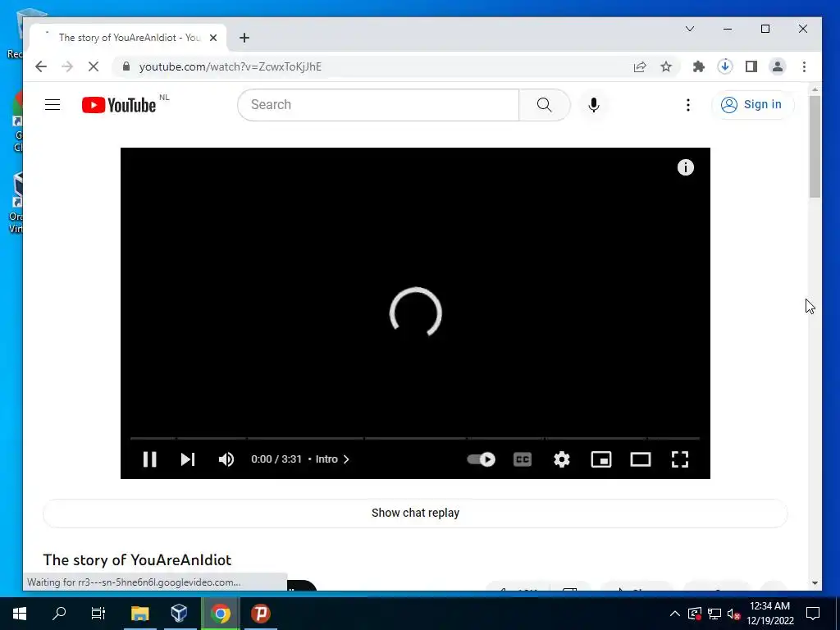The image size is (840, 630).
Task: Pause the video with the pause button
Action: (149, 459)
